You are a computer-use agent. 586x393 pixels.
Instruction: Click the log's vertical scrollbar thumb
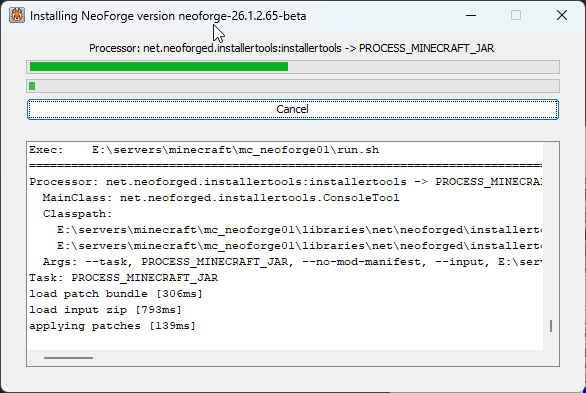click(551, 326)
